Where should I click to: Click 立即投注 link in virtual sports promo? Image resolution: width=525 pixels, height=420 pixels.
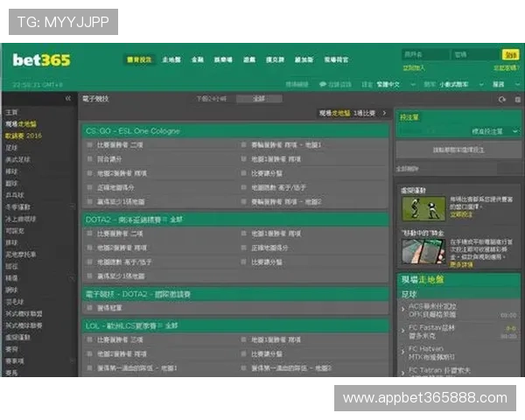(461, 214)
